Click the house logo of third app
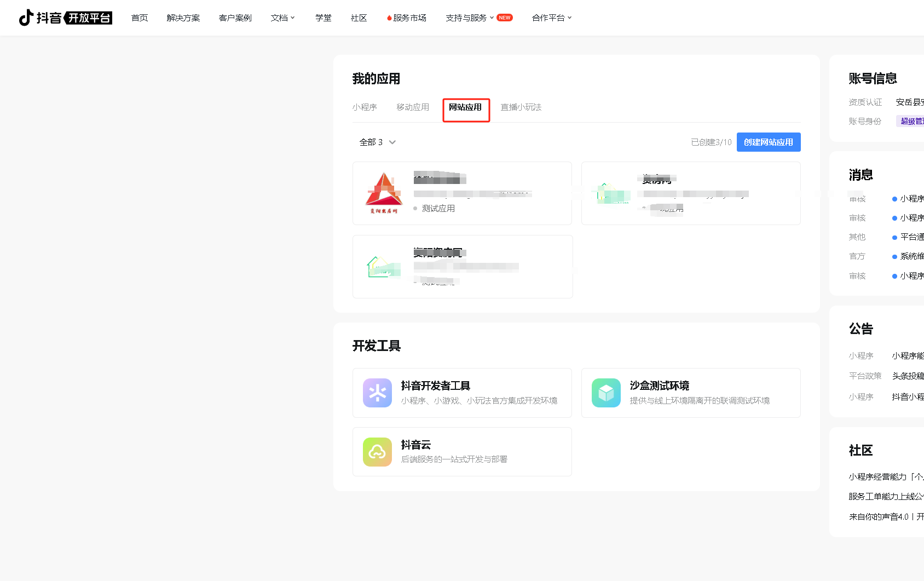The height and width of the screenshot is (581, 924). [383, 267]
